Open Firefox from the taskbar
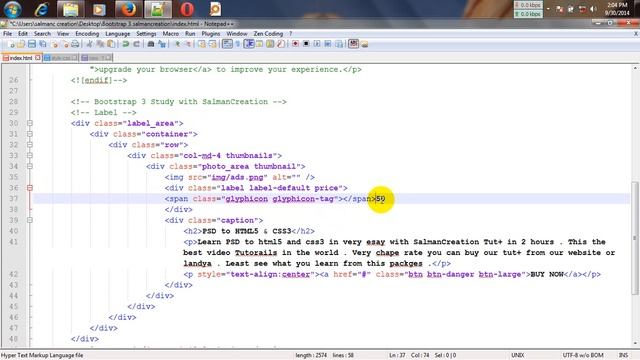The height and width of the screenshot is (360, 640). pos(128,9)
